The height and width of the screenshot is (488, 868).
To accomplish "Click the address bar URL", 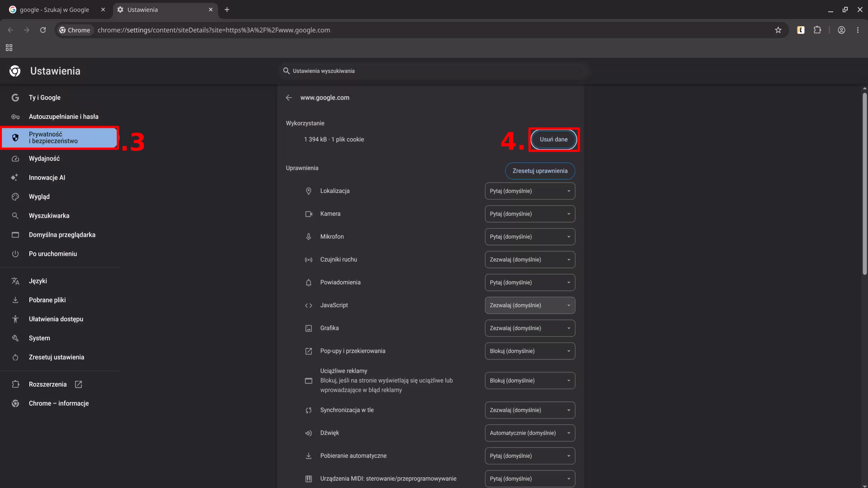I will [x=214, y=30].
